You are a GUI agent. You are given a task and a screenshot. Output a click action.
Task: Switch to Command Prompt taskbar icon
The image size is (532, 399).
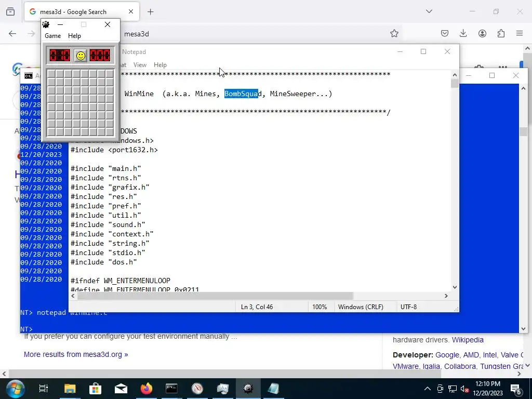pos(171,389)
